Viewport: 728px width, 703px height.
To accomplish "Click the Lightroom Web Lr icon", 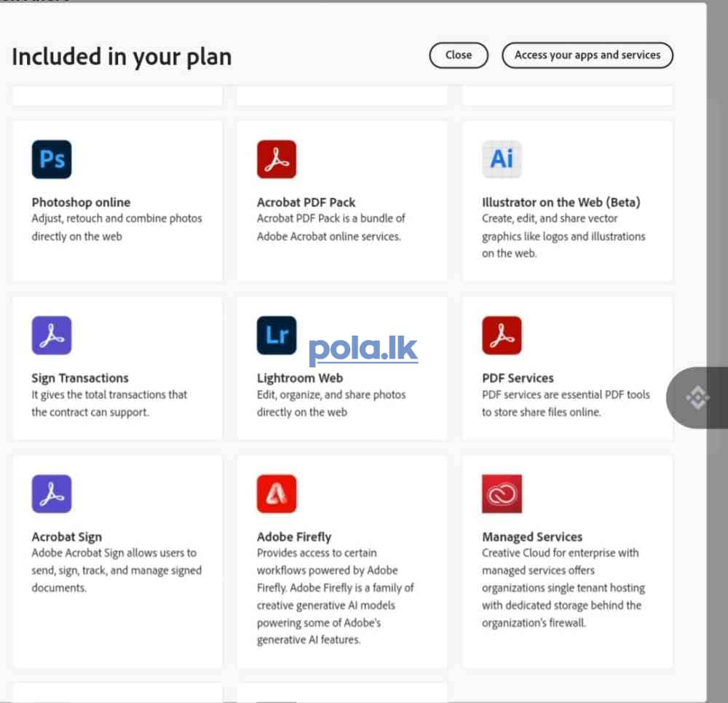I will pos(277,335).
